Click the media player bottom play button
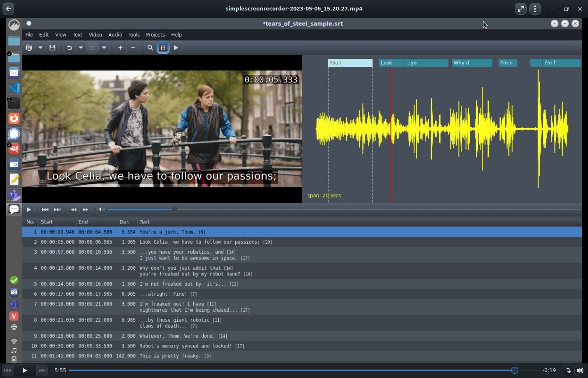 pyautogui.click(x=25, y=370)
